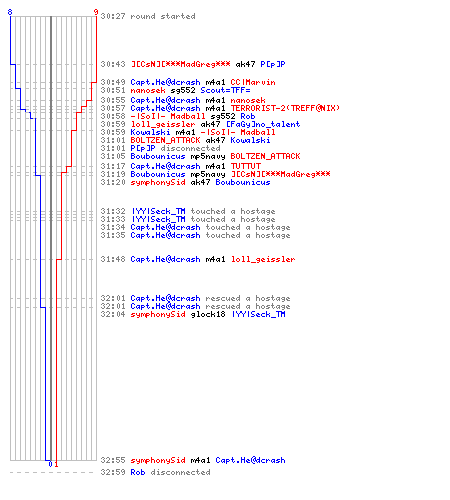Viewport: 450px width, 500px height.
Task: Click loll_geissler in the 30:59 ak47 line
Action: pos(163,124)
